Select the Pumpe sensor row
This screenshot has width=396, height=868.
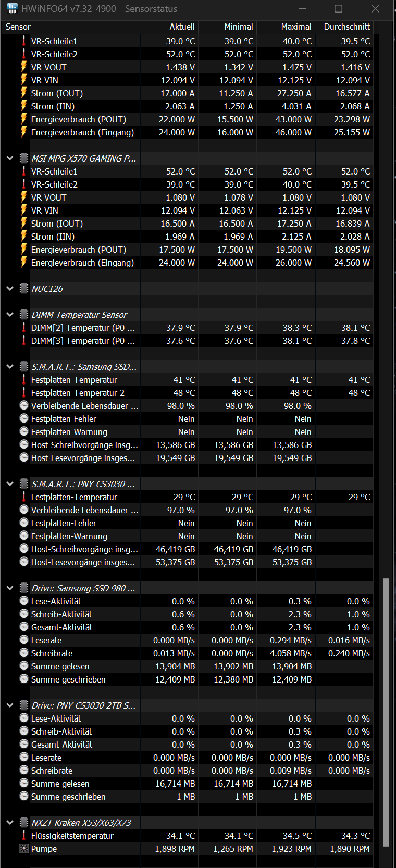point(187,849)
